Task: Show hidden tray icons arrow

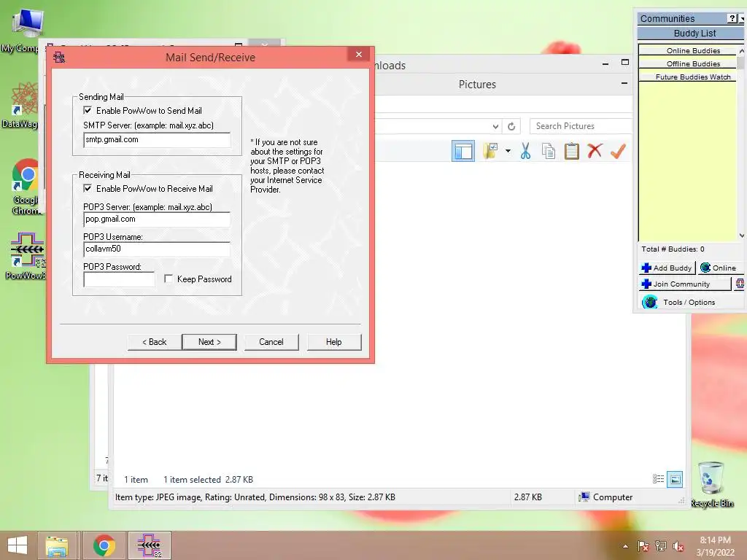Action: pyautogui.click(x=625, y=546)
